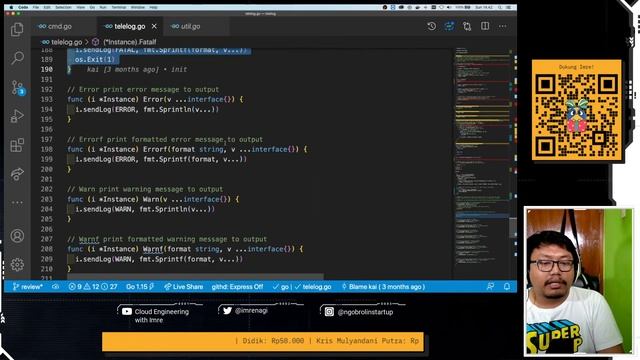
Task: Close the telelog.go tab
Action: (x=154, y=26)
